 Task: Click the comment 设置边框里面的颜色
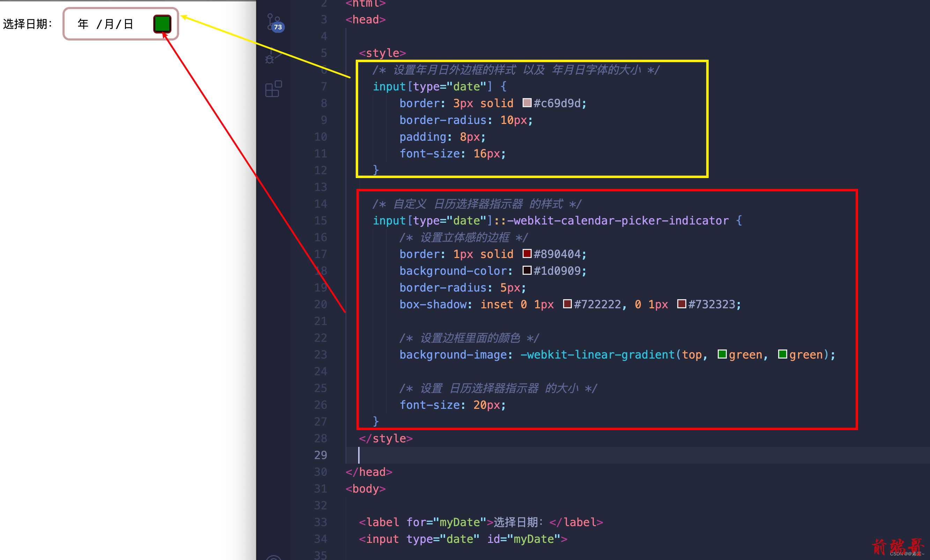point(469,338)
